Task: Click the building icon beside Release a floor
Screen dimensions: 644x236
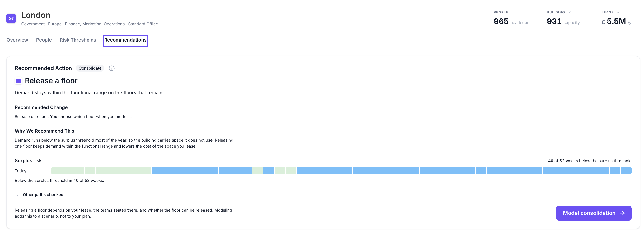Action: (x=18, y=81)
